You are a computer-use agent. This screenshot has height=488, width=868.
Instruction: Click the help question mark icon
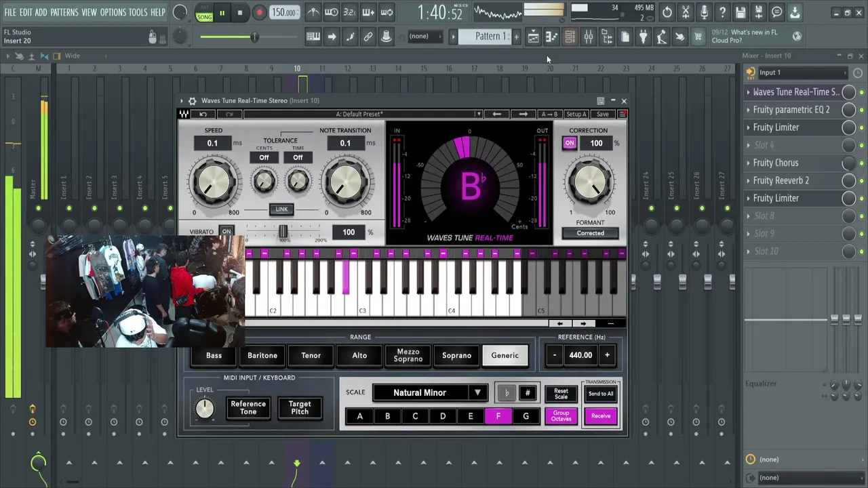(x=722, y=12)
